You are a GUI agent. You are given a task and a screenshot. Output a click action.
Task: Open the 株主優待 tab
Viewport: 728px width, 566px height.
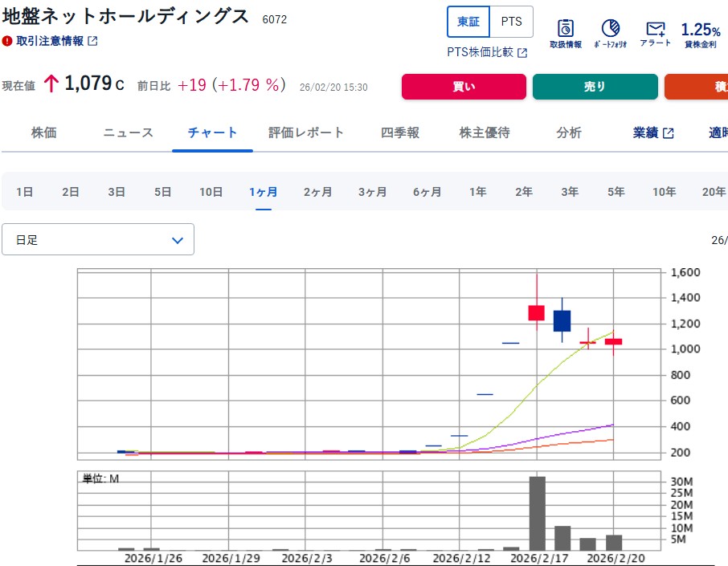pos(485,133)
